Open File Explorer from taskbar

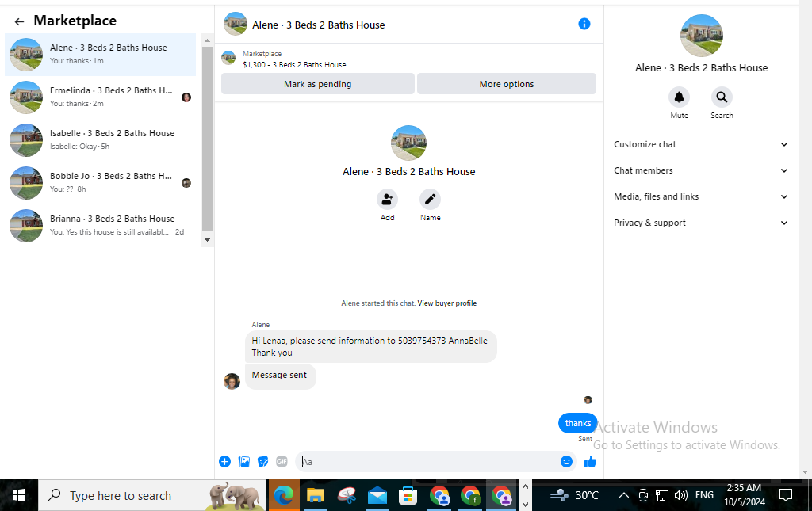point(315,495)
